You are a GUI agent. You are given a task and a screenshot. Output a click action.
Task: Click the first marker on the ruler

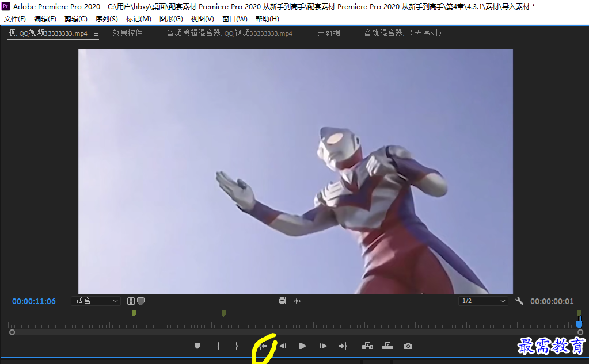pos(134,313)
